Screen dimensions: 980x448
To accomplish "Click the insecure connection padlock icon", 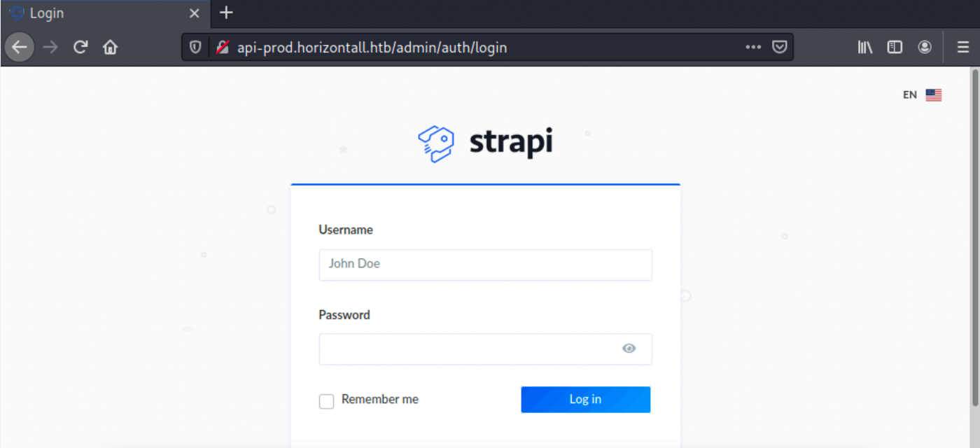I will pyautogui.click(x=223, y=48).
